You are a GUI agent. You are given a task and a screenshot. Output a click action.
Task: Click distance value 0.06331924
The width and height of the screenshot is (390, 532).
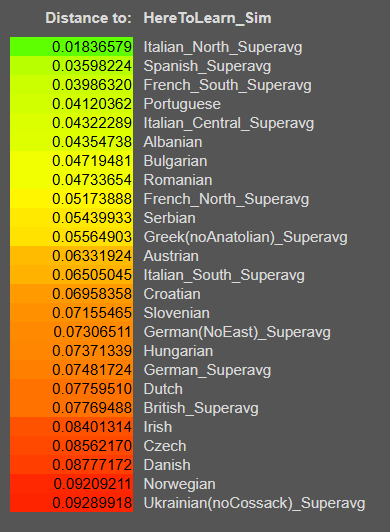click(x=92, y=256)
